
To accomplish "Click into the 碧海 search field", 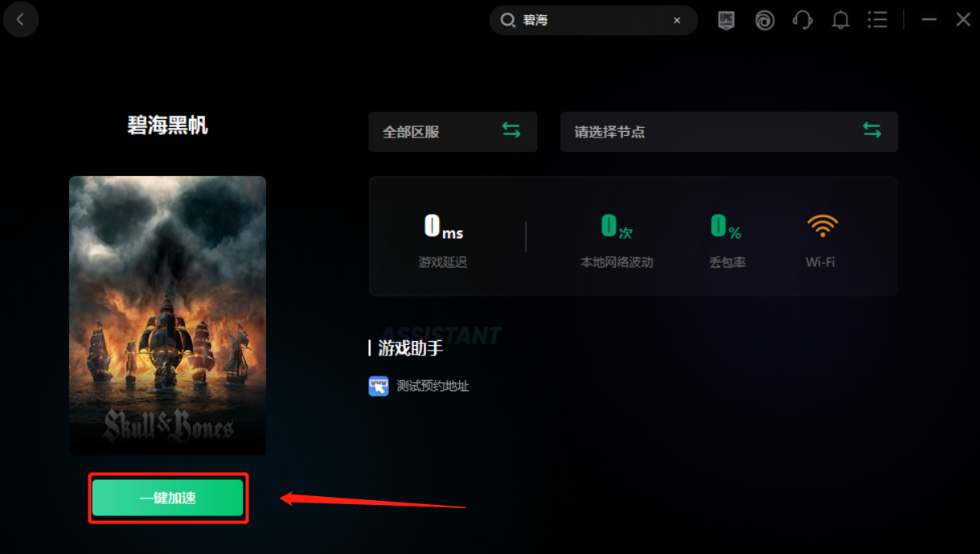I will pyautogui.click(x=593, y=20).
